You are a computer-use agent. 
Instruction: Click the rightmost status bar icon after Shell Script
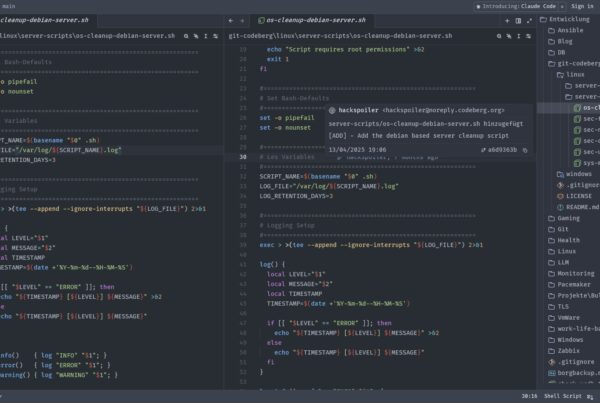pyautogui.click(x=590, y=396)
